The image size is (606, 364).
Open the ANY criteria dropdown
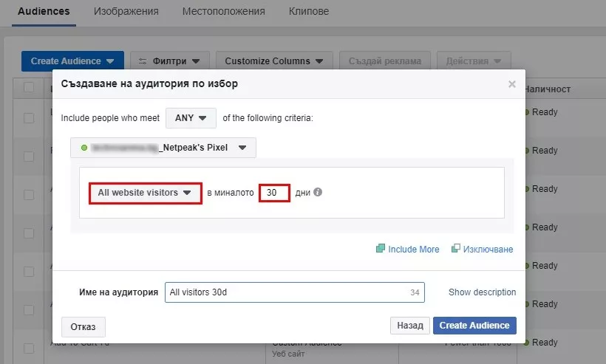191,117
